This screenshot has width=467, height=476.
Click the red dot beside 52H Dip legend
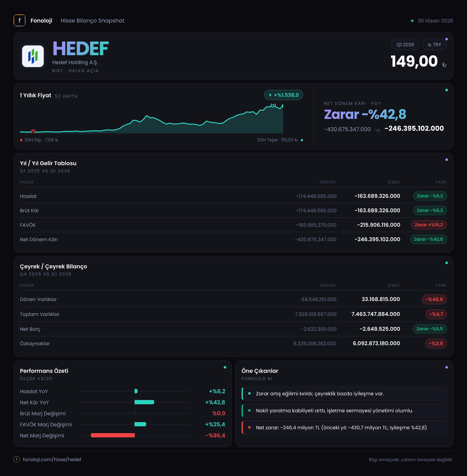(21, 140)
